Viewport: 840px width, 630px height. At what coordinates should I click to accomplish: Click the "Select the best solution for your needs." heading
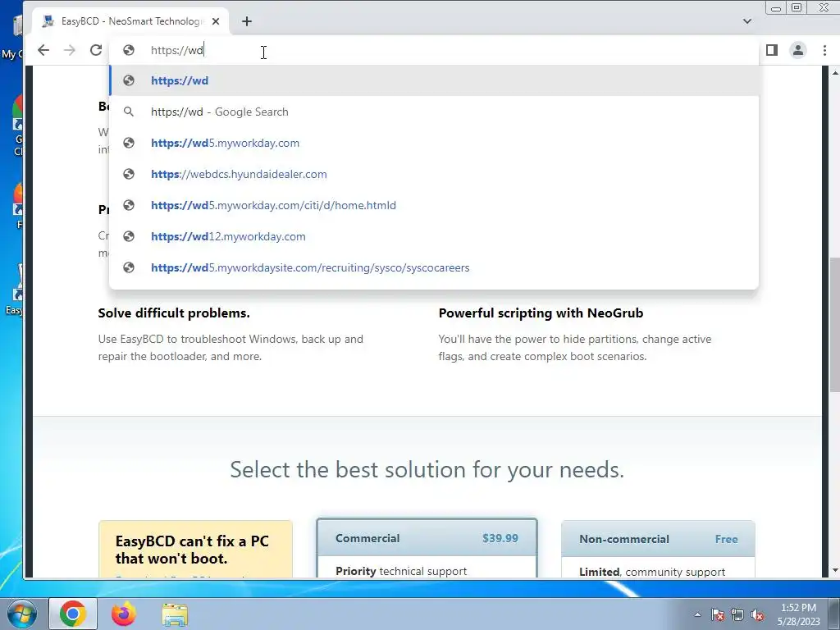pyautogui.click(x=427, y=470)
